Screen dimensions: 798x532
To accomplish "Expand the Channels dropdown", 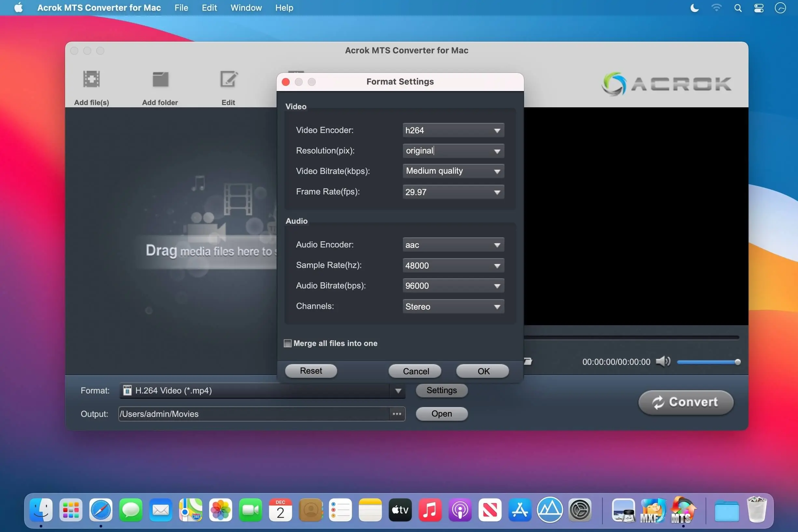I will pos(497,307).
